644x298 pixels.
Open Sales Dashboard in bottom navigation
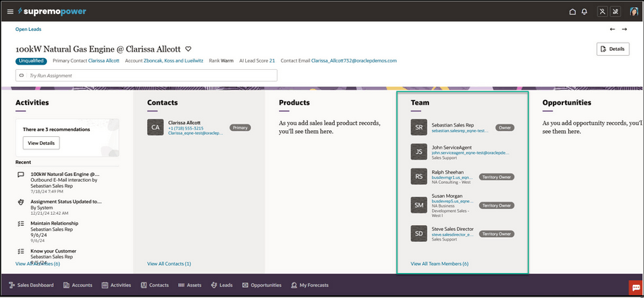31,285
